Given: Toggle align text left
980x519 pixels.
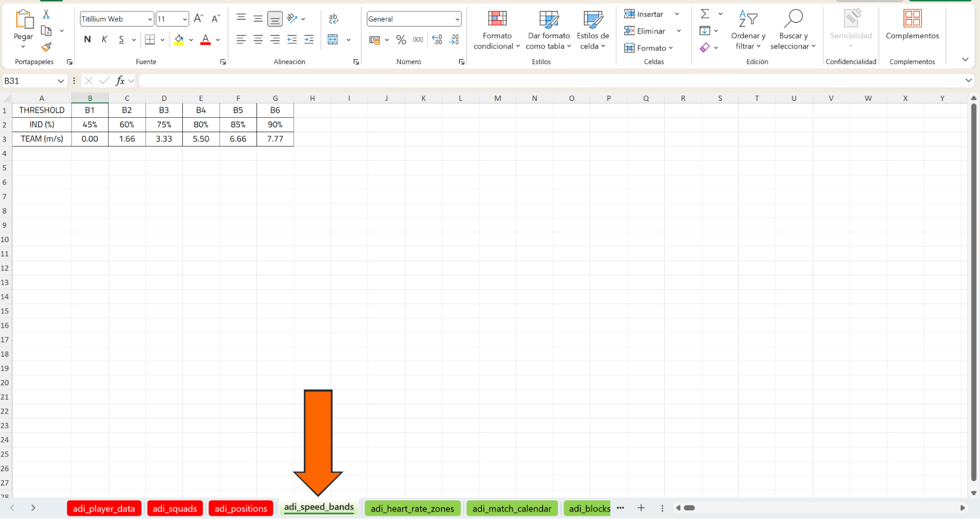Looking at the screenshot, I should coord(241,40).
